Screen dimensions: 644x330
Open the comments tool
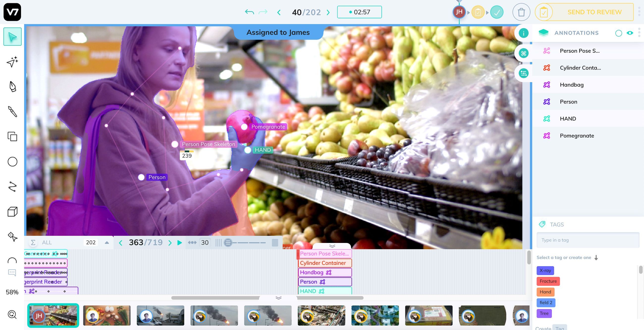[x=12, y=273]
